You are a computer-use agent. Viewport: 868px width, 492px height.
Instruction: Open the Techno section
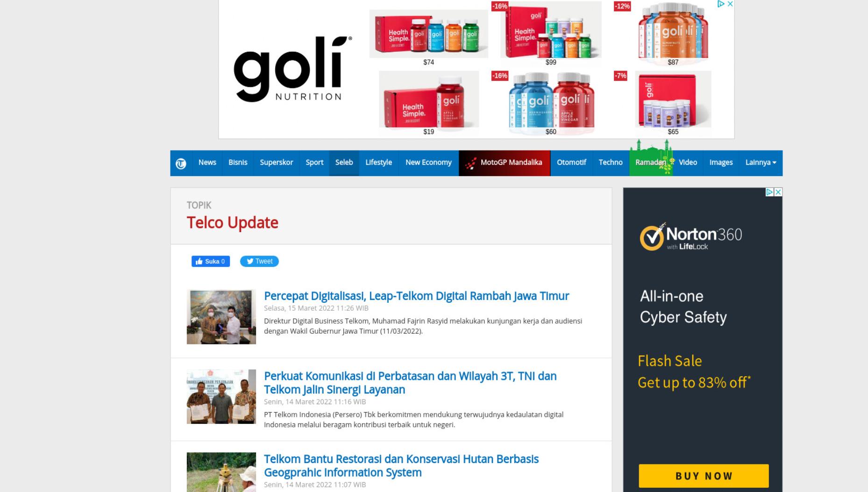point(611,163)
